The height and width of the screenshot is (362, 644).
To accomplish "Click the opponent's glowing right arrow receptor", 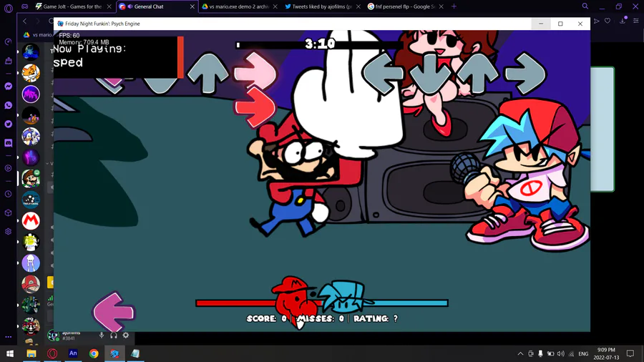I will point(255,72).
